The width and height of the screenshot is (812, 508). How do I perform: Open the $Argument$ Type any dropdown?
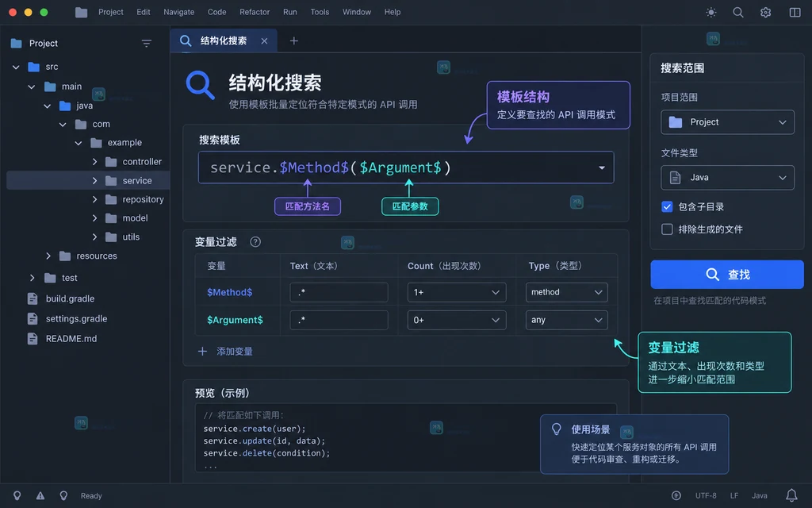pyautogui.click(x=566, y=321)
